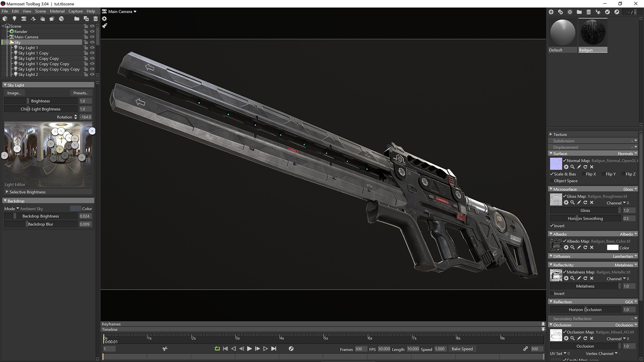Toggle timeline loop playback icon
This screenshot has width=644, height=362.
pyautogui.click(x=217, y=349)
